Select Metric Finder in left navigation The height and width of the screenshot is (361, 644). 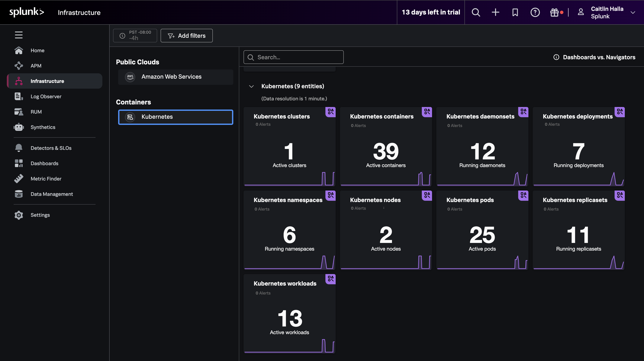(x=46, y=179)
